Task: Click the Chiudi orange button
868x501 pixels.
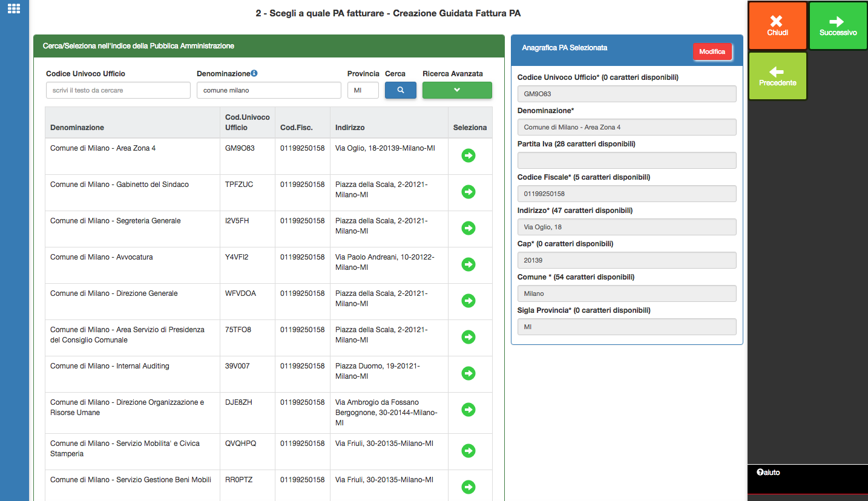Action: (777, 26)
